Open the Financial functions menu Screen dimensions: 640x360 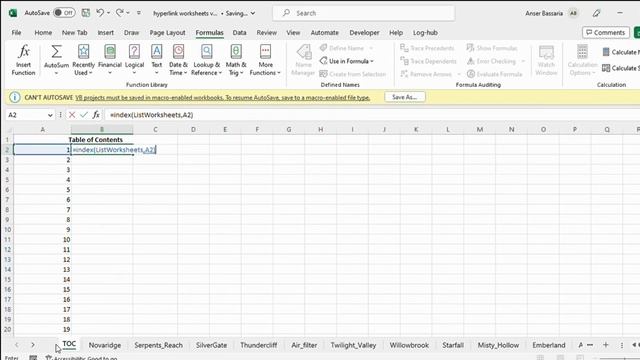tap(110, 60)
